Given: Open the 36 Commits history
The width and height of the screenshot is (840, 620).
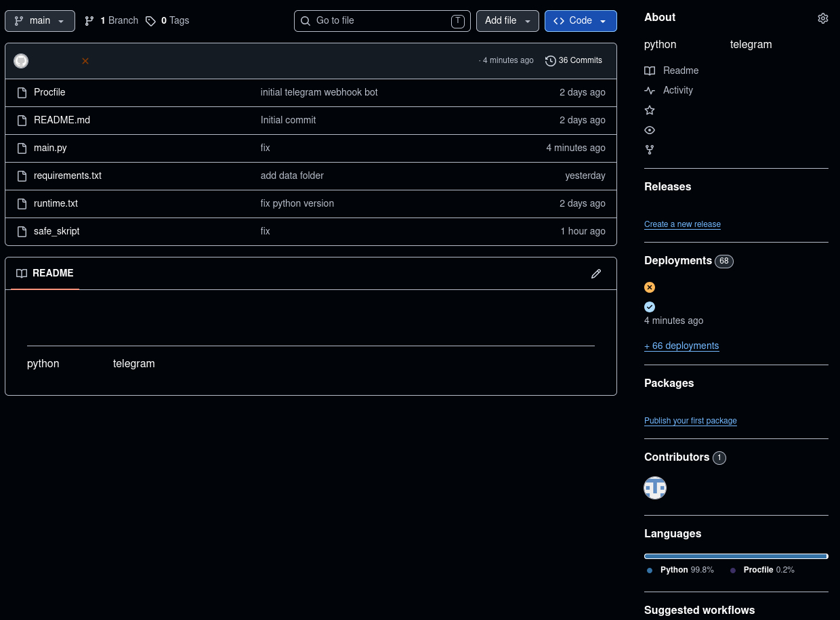Looking at the screenshot, I should click(574, 61).
